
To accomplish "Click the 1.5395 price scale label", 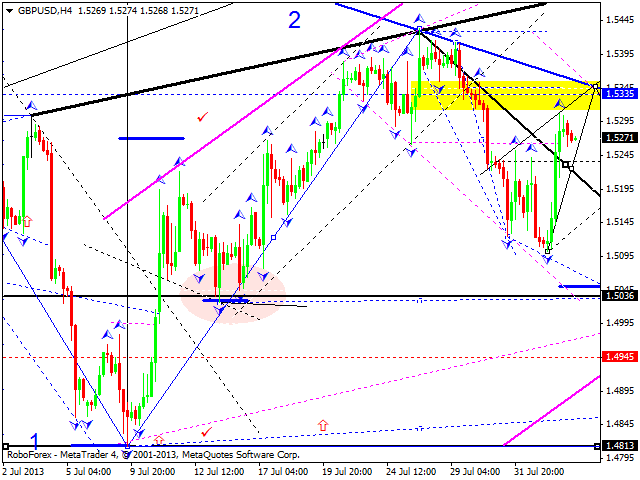I will click(620, 53).
